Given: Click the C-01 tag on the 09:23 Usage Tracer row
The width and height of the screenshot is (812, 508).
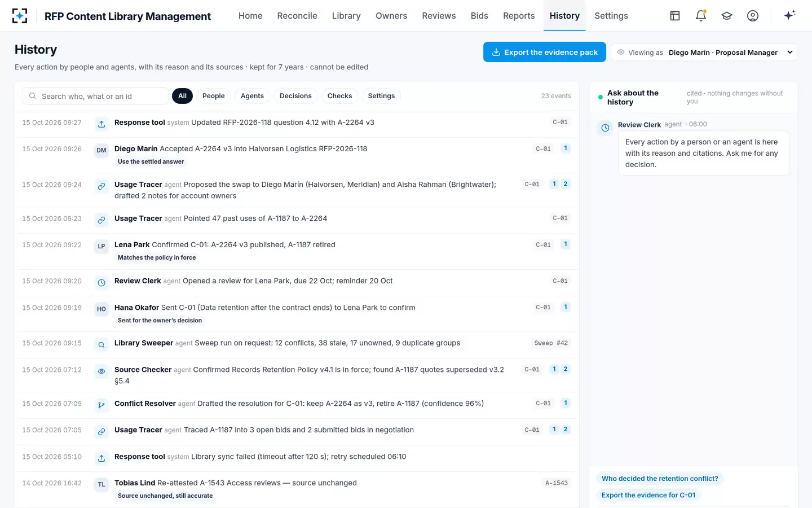Looking at the screenshot, I should [x=560, y=218].
